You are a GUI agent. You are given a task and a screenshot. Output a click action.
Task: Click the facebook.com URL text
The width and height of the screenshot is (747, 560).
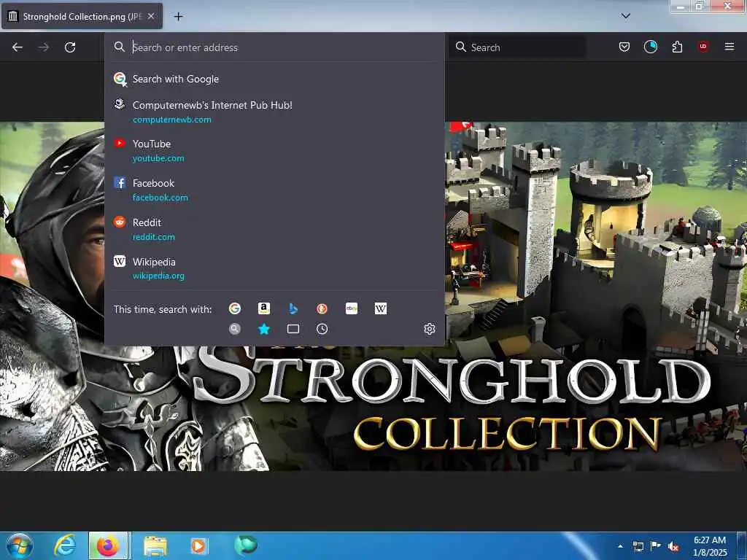point(160,198)
